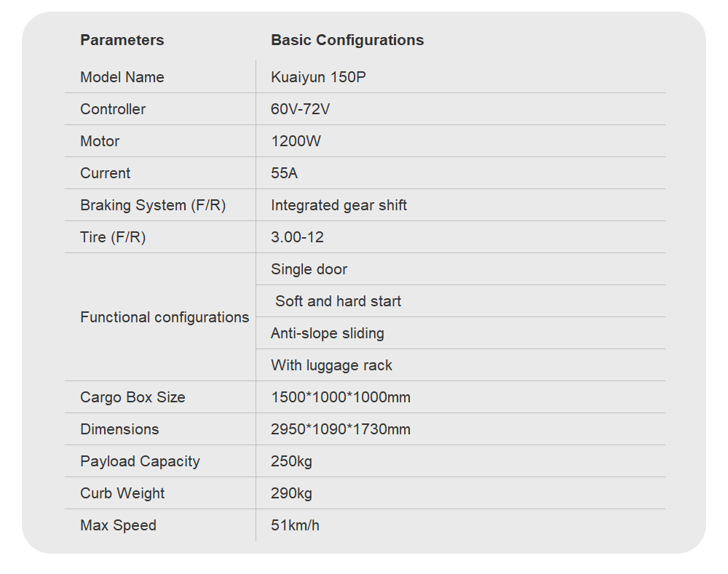Click the Controller 60V-72V value
Image resolution: width=728 pixels, height=574 pixels.
click(301, 109)
